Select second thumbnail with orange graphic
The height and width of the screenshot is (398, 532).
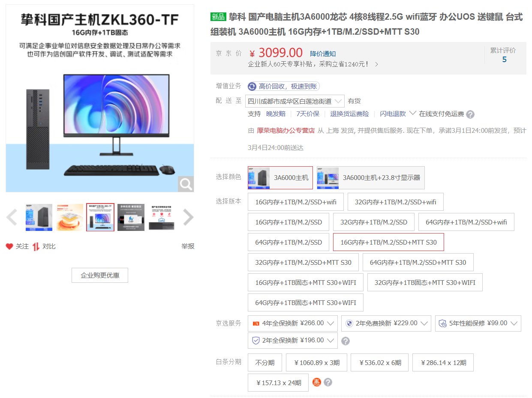click(x=70, y=218)
